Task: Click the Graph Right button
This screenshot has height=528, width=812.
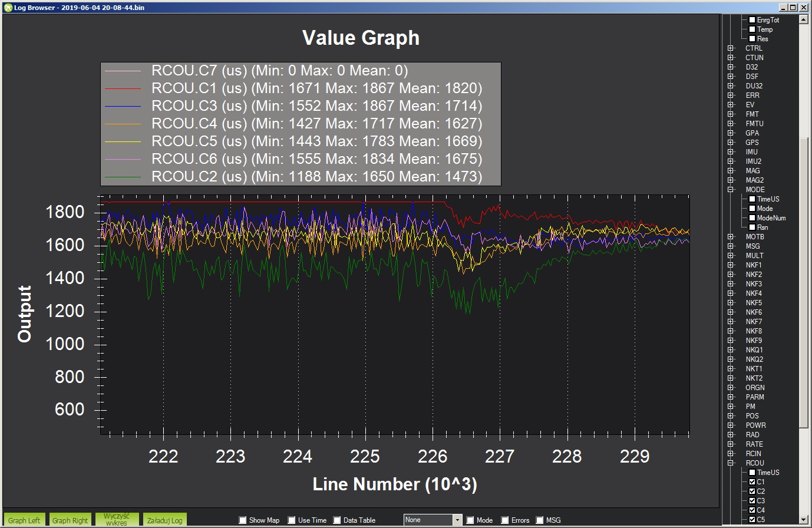Action: [x=70, y=520]
